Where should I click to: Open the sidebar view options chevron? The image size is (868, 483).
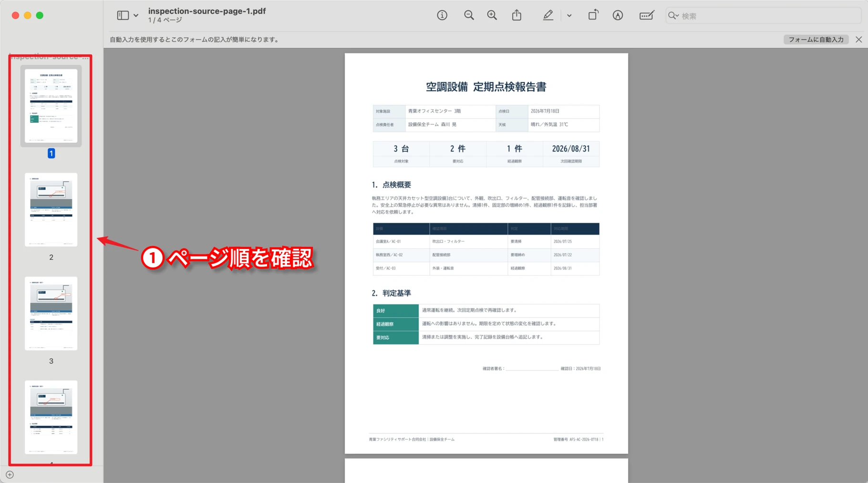136,16
